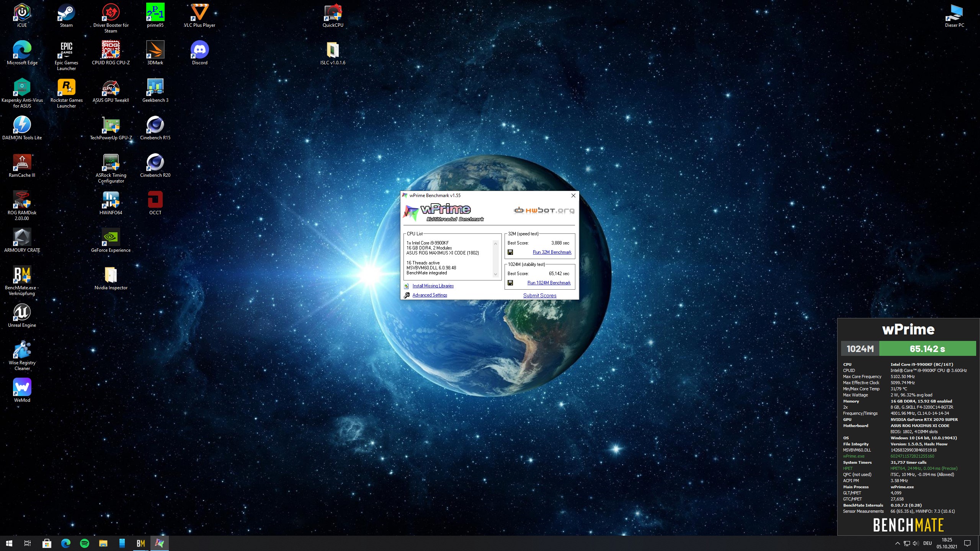Select Kaspersky Anti-Virus for ASUS icon
The height and width of the screenshot is (551, 980).
coord(22,93)
